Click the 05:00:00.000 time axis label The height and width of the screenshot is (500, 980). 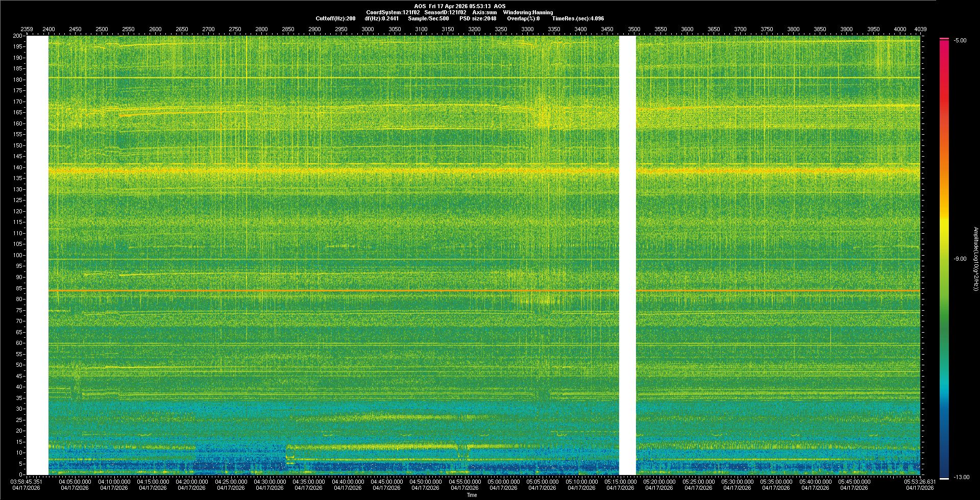point(503,482)
